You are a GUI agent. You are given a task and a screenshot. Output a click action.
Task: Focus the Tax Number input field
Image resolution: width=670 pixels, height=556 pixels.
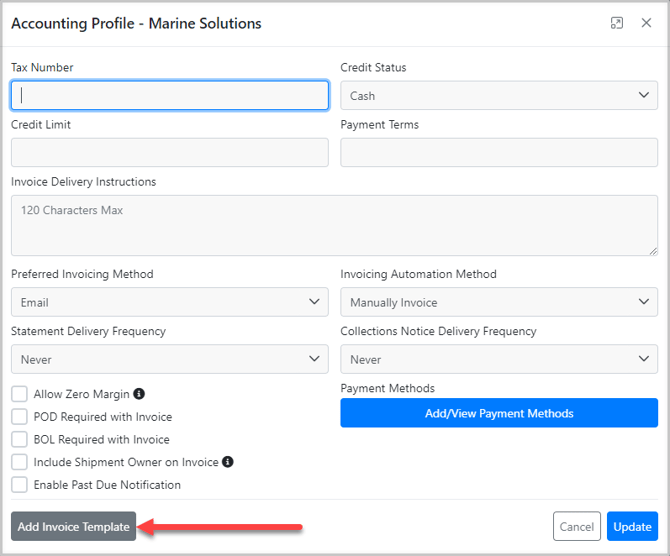click(x=169, y=96)
